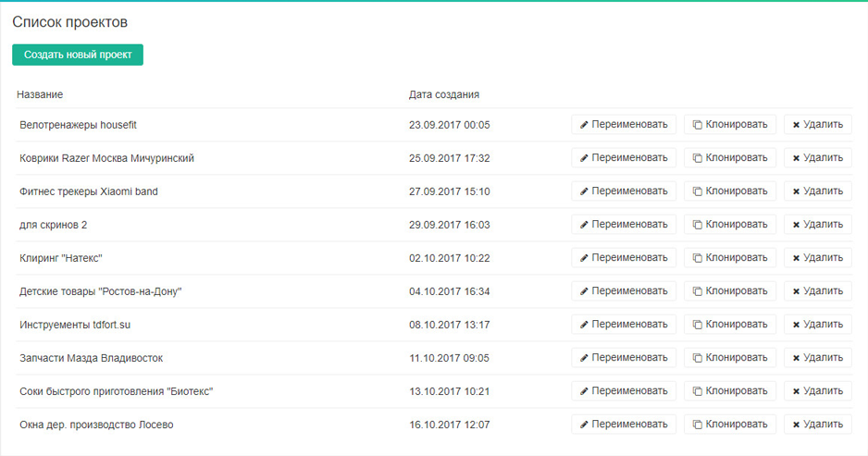Click the Дата создания column header
The width and height of the screenshot is (868, 456).
[443, 94]
